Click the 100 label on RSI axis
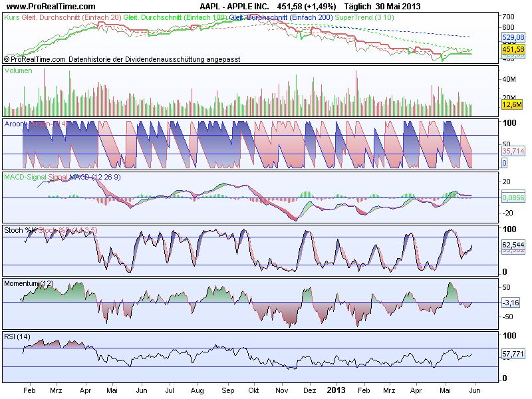532x399 pixels. (509, 336)
